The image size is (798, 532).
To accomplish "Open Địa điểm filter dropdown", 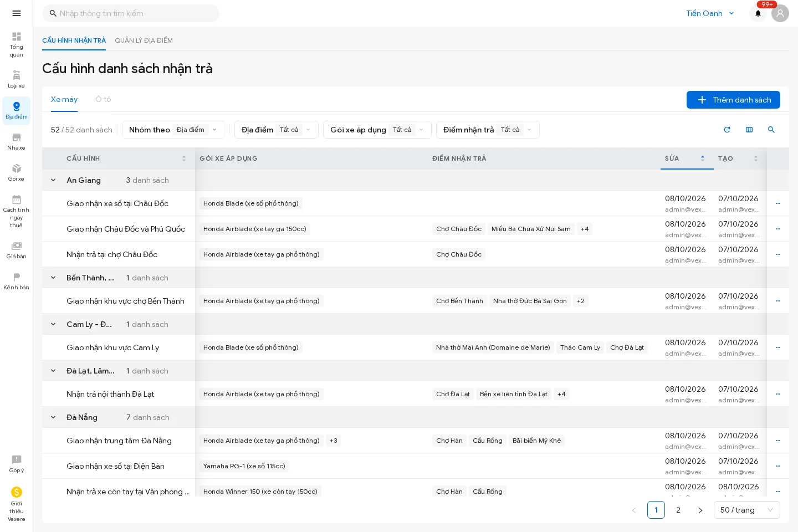I will pos(277,130).
